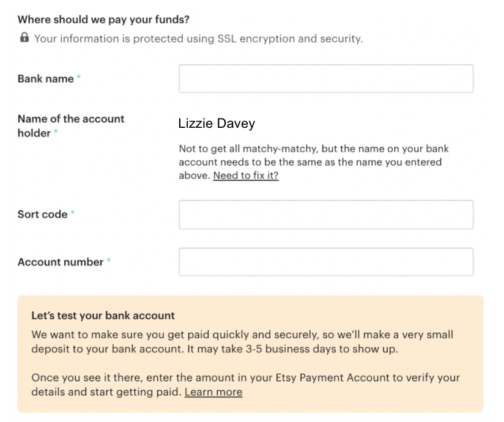The width and height of the screenshot is (504, 422).
Task: Click the 'Let's test your bank account' heading
Action: tap(103, 316)
